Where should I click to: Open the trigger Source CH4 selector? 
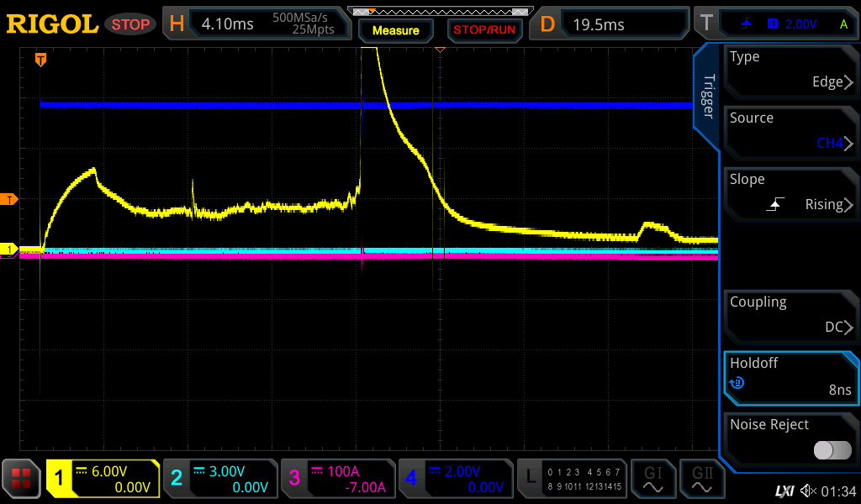tap(790, 131)
